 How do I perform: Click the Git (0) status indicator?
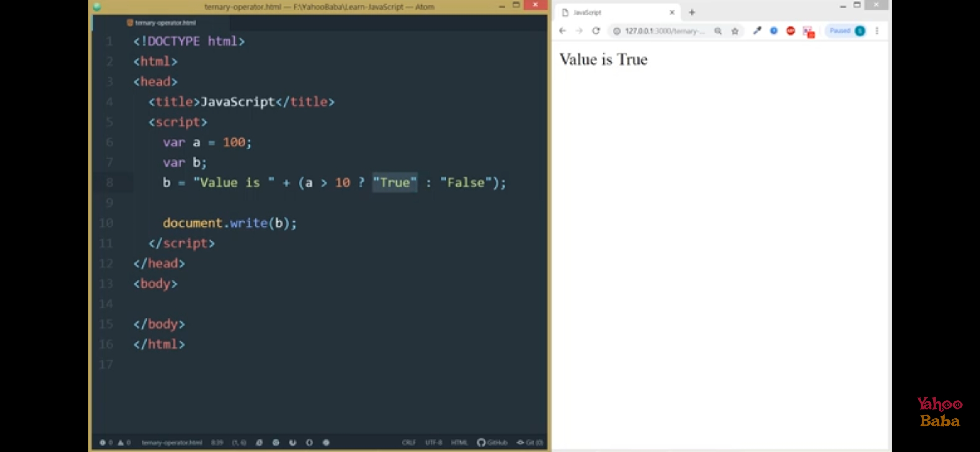[x=530, y=442]
